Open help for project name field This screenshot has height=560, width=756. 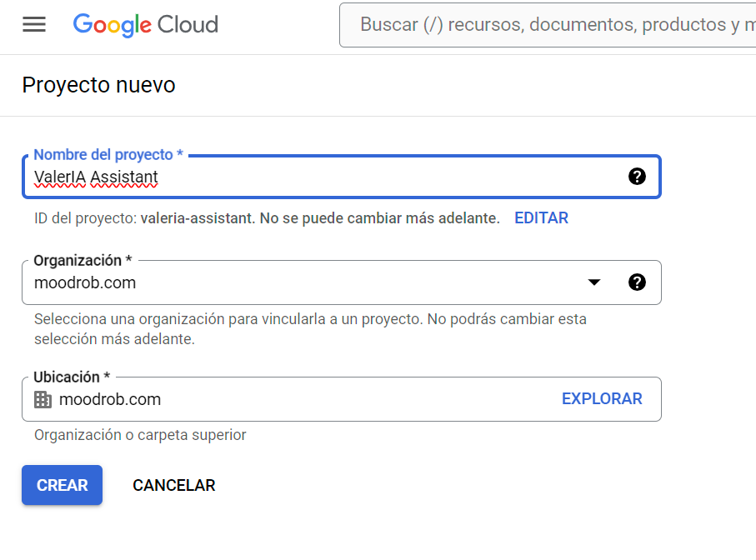637,177
